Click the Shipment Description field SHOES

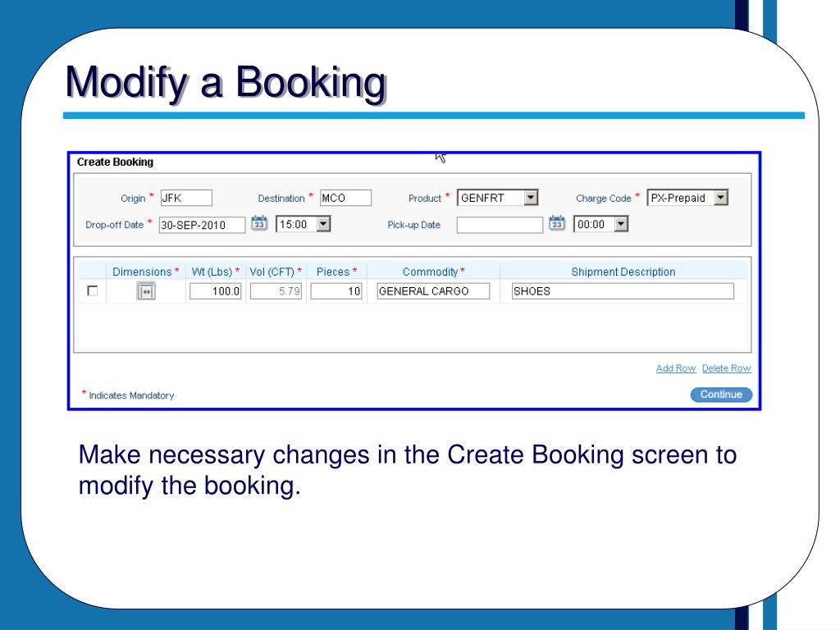(623, 291)
